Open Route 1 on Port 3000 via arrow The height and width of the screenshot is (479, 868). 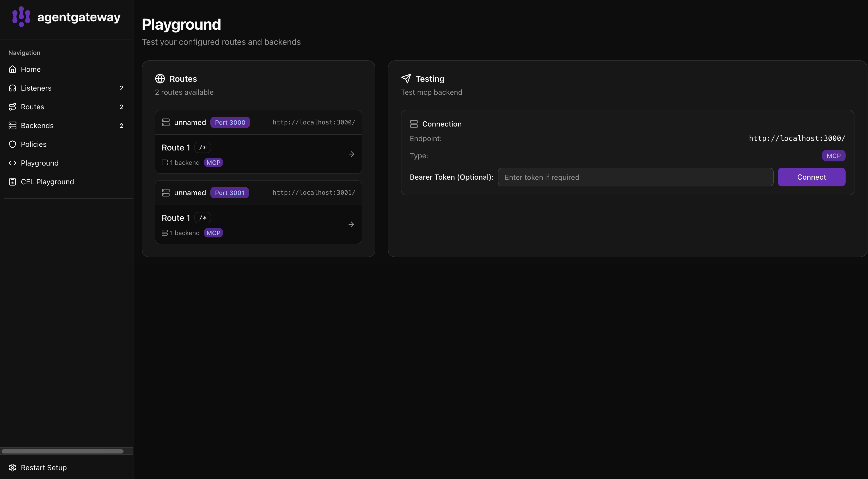click(x=351, y=154)
